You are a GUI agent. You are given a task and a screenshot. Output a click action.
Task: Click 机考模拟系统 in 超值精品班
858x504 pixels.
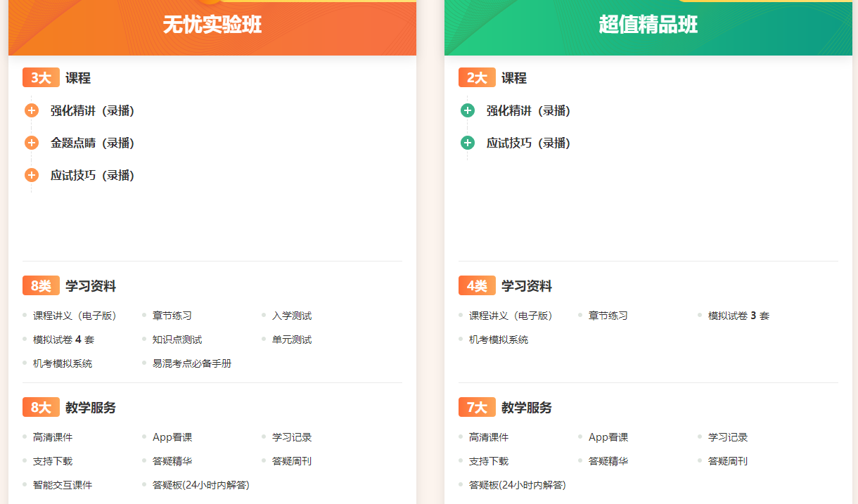click(499, 340)
